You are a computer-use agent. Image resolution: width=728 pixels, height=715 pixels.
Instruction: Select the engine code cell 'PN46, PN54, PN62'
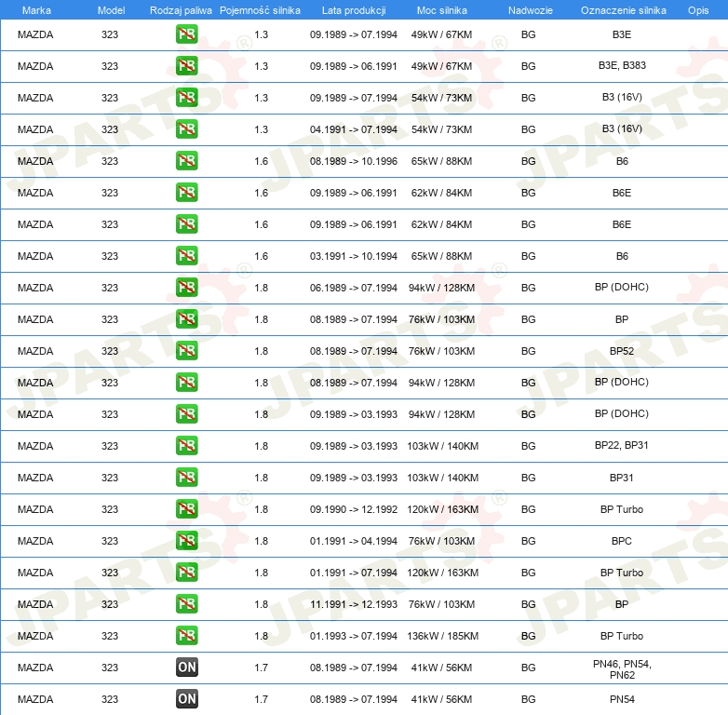pyautogui.click(x=622, y=669)
